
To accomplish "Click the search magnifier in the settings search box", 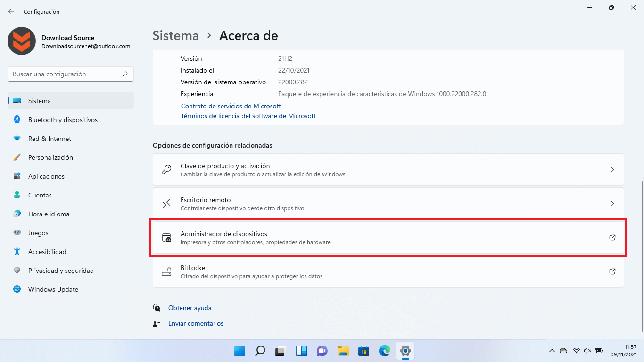I will tap(125, 74).
